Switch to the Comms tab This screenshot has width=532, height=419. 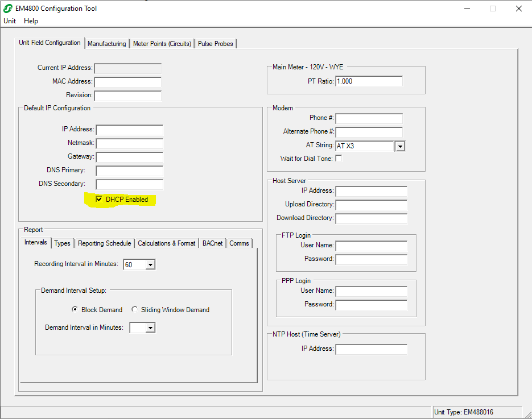239,243
